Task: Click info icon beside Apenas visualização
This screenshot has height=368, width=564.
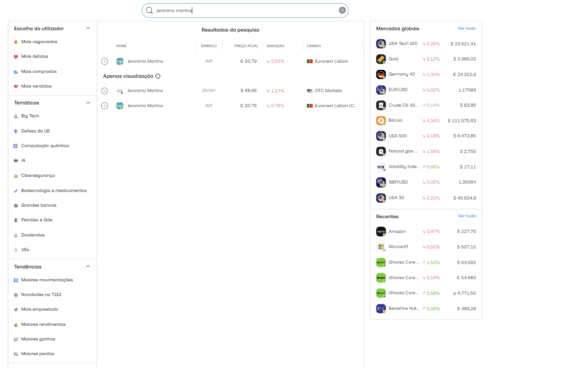Action: tap(158, 76)
